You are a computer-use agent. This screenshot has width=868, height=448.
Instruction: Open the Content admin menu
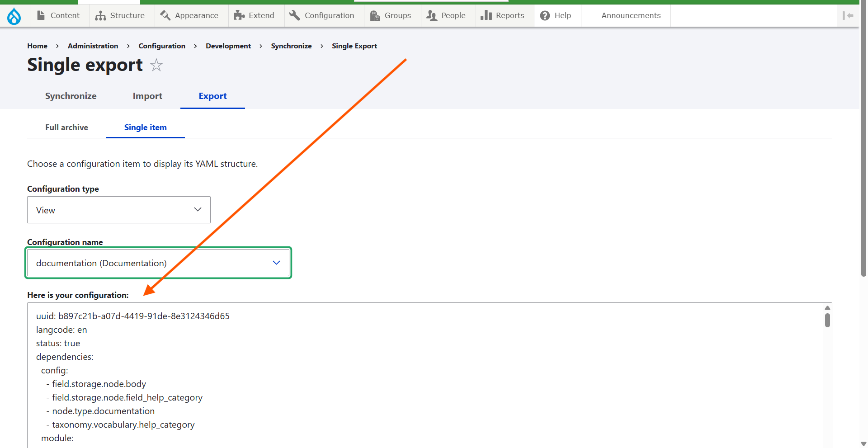click(x=59, y=16)
